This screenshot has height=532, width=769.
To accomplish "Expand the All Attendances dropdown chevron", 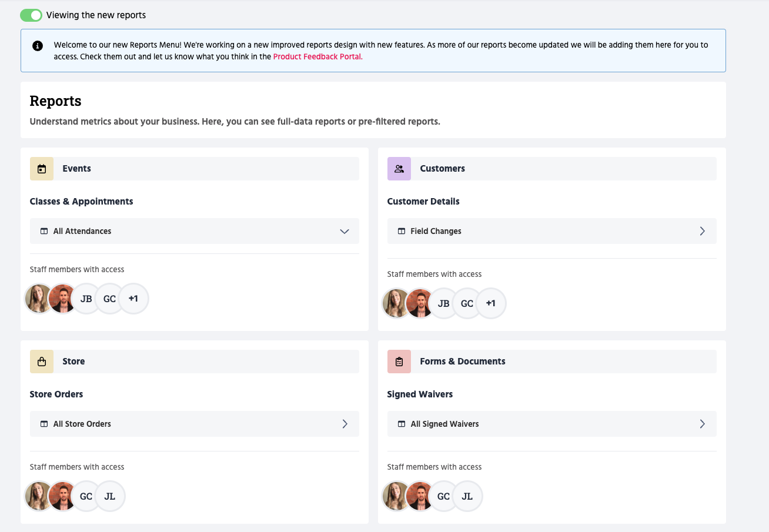I will [x=345, y=231].
